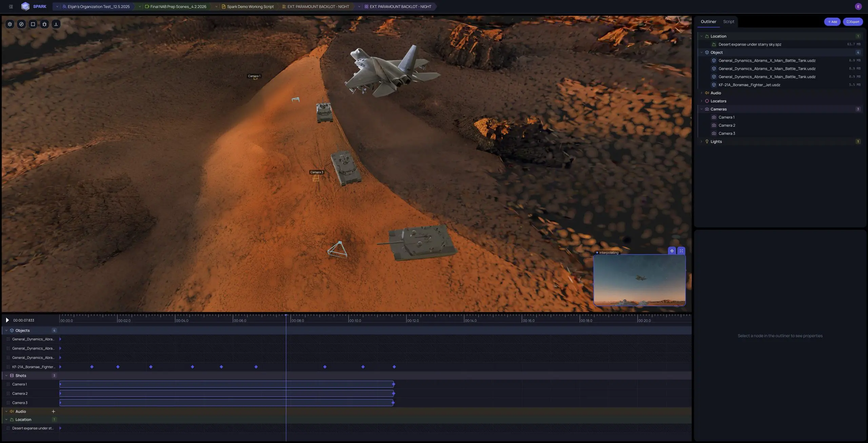Expand the Audio group in outliner
The height and width of the screenshot is (443, 868).
point(702,93)
